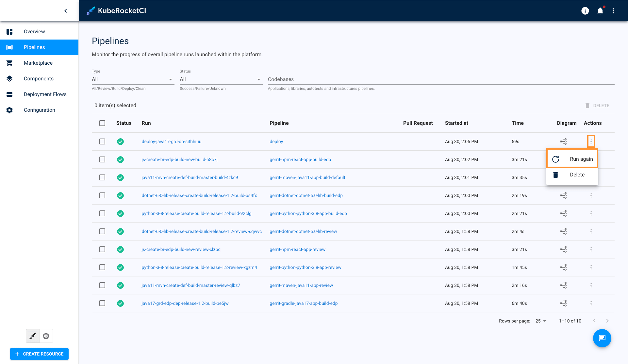Open the kebab menu in the top header
Image resolution: width=628 pixels, height=364 pixels.
tap(614, 11)
